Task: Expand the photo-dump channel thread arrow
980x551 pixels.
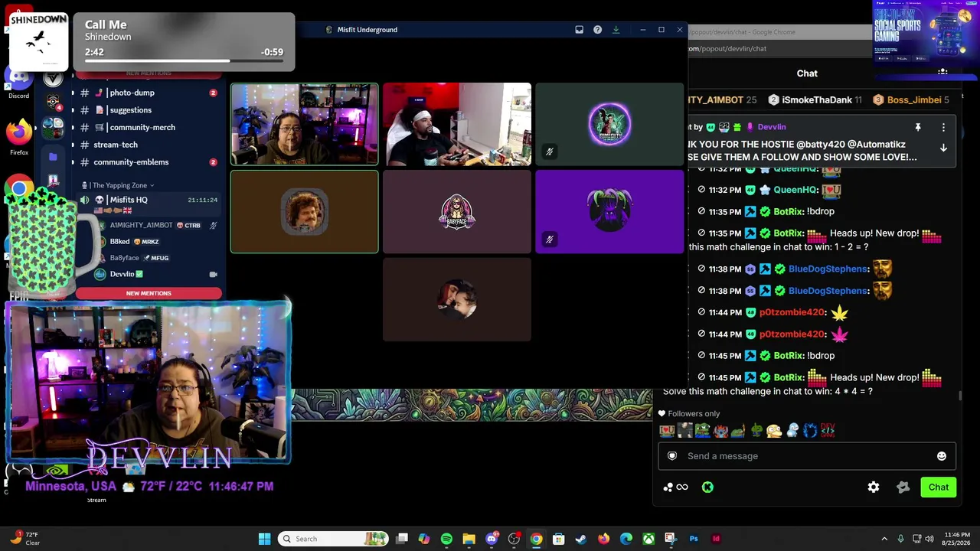Action: (x=73, y=93)
